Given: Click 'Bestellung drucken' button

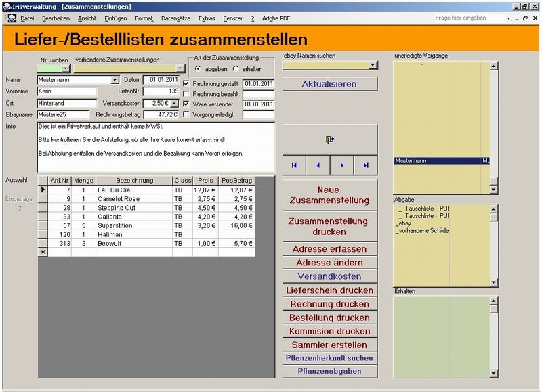Looking at the screenshot, I should [x=330, y=318].
